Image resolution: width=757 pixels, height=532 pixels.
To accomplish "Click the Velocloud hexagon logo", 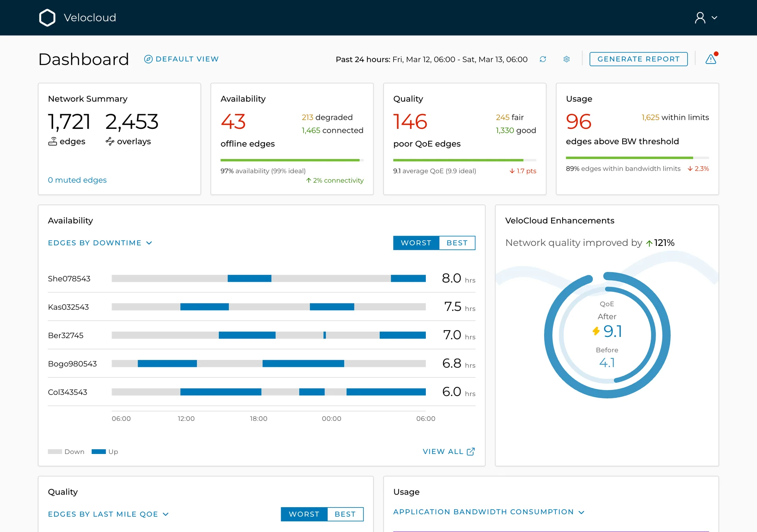I will tap(47, 18).
